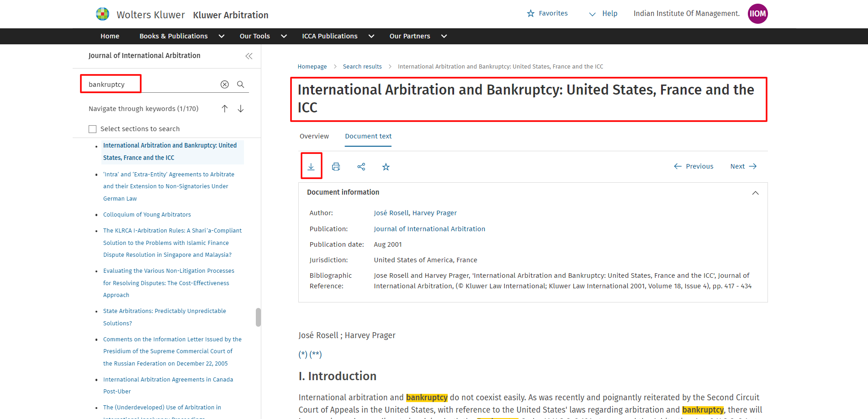Image resolution: width=868 pixels, height=419 pixels.
Task: Click the (**) footnote reference
Action: (x=316, y=355)
